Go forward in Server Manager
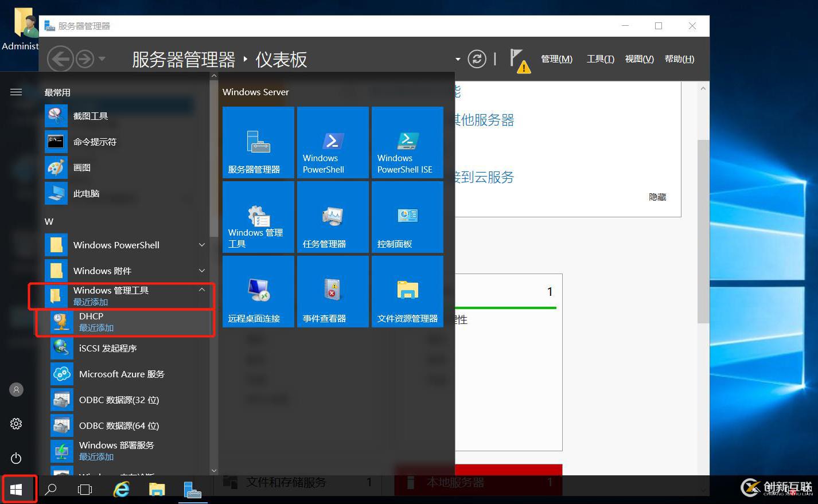The height and width of the screenshot is (504, 818). click(85, 59)
